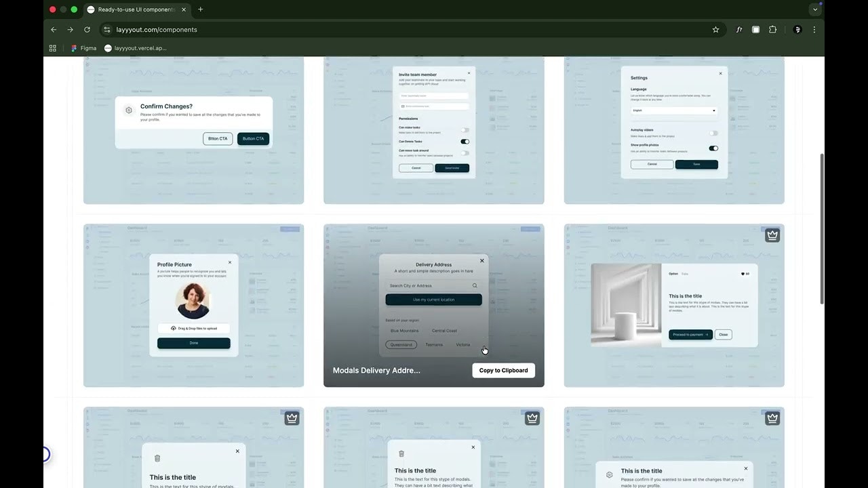Screen dimensions: 868x488
Task: Select the Ready-to-use UI components tab
Action: coord(136,9)
